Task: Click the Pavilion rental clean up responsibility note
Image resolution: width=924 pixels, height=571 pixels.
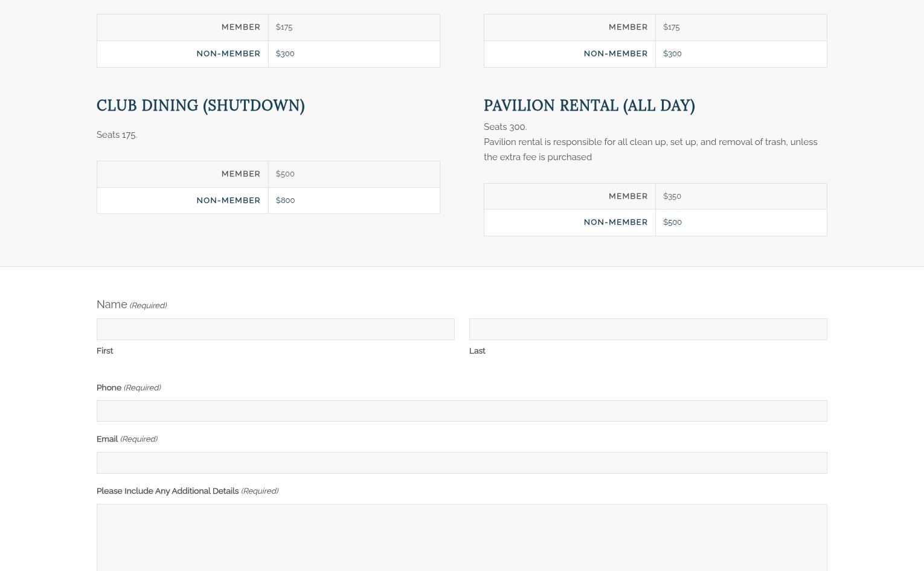Action: click(x=650, y=149)
